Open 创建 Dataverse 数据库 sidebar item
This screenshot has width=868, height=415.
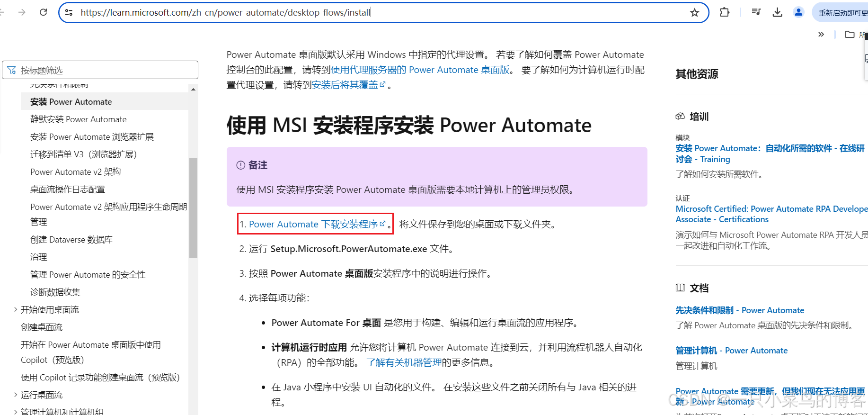(x=71, y=240)
